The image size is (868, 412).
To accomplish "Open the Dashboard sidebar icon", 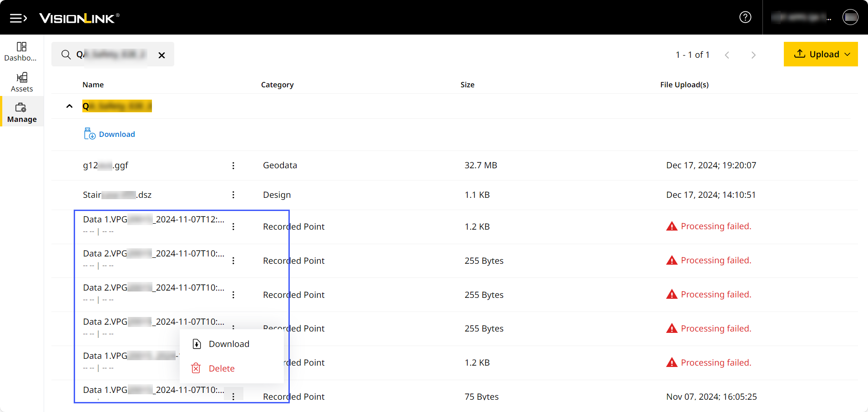I will click(x=21, y=51).
